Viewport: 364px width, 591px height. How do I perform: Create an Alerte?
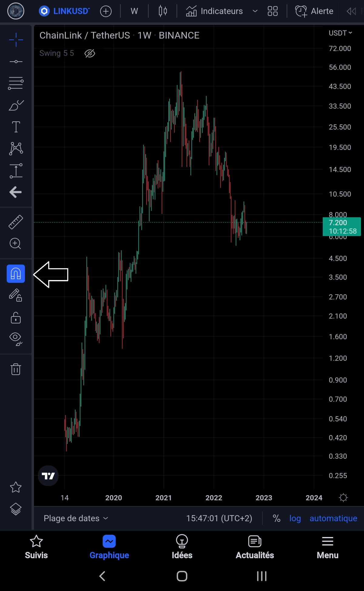point(314,11)
